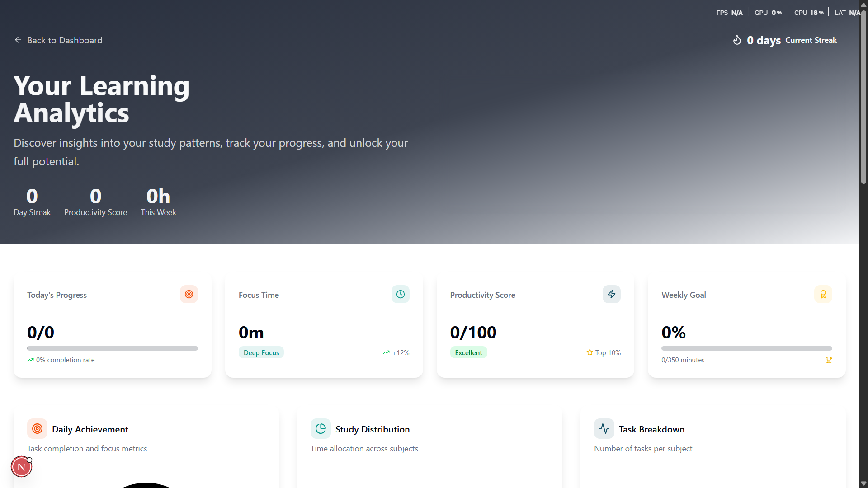
Task: Click the 0 days Current Streak text
Action: 792,40
